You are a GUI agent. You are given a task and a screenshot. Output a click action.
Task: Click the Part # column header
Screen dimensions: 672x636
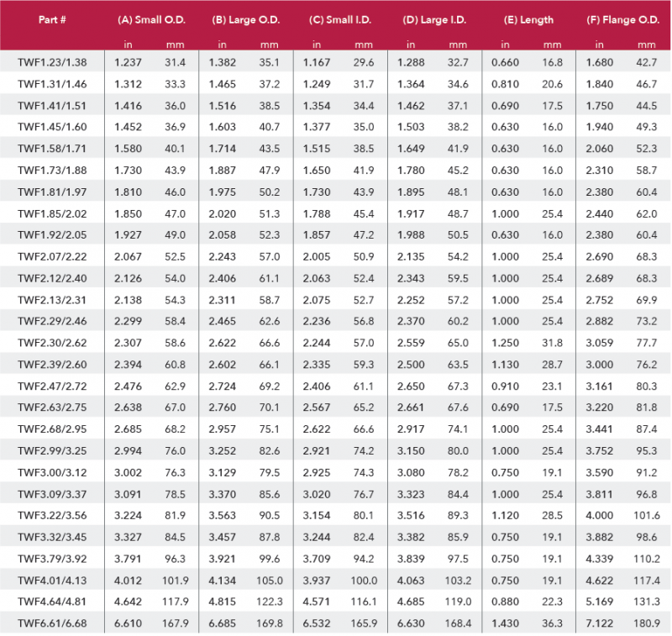click(52, 18)
